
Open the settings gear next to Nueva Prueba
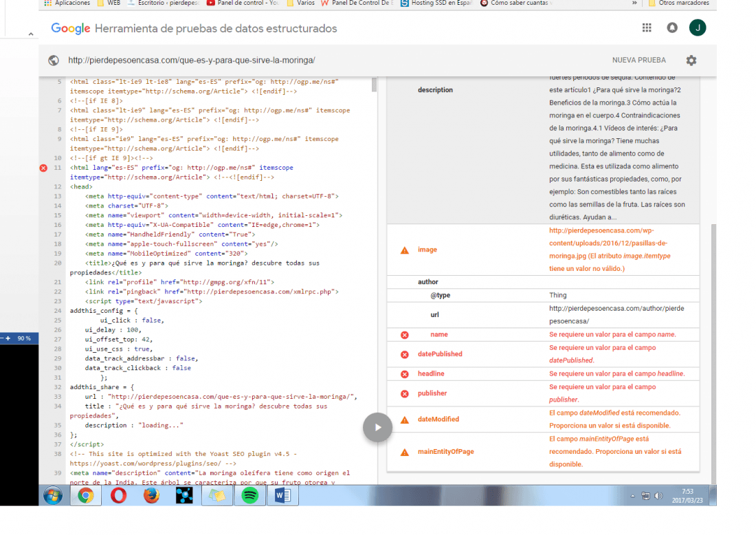(x=691, y=61)
